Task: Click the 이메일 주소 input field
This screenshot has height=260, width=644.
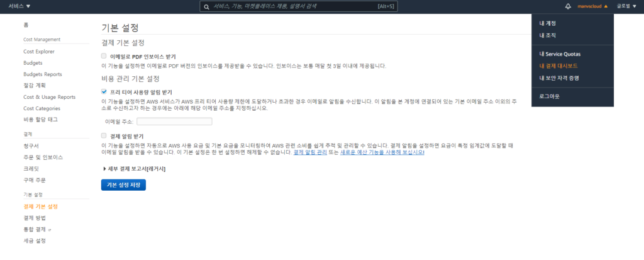Action: click(174, 122)
